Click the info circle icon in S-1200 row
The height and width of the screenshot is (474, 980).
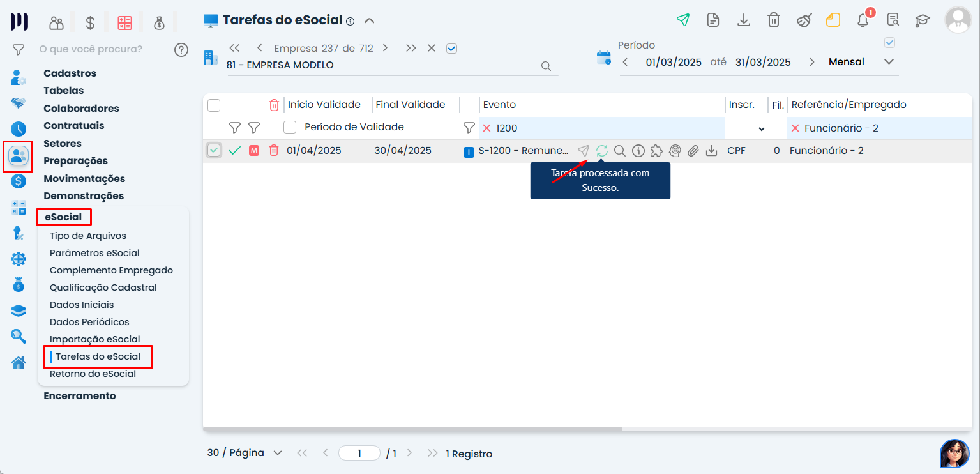point(638,151)
